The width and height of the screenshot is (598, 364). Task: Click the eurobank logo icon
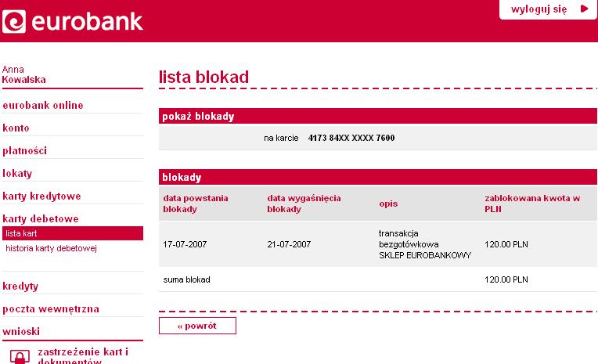tap(14, 21)
